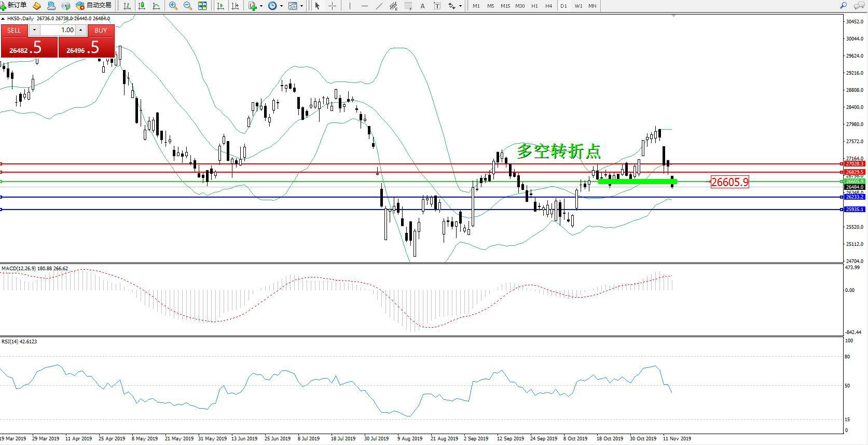Collapse the one-click trading panel triangle
The image size is (868, 445).
pyautogui.click(x=3, y=19)
